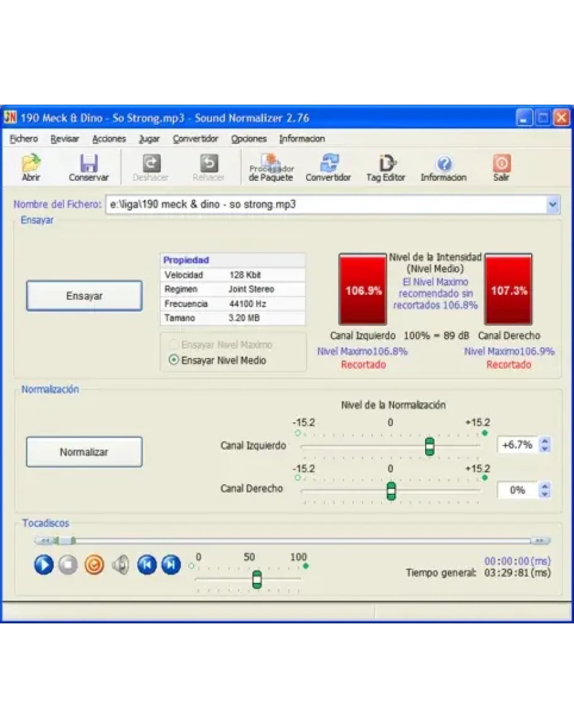This screenshot has height=728, width=574.
Task: Open the Convertidor toolbar icon
Action: [x=328, y=168]
